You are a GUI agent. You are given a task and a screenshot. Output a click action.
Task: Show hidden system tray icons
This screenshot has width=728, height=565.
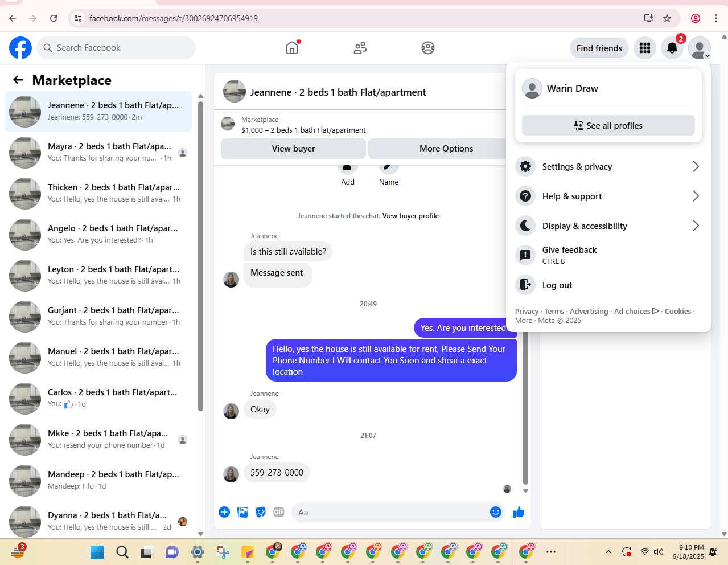(x=608, y=552)
